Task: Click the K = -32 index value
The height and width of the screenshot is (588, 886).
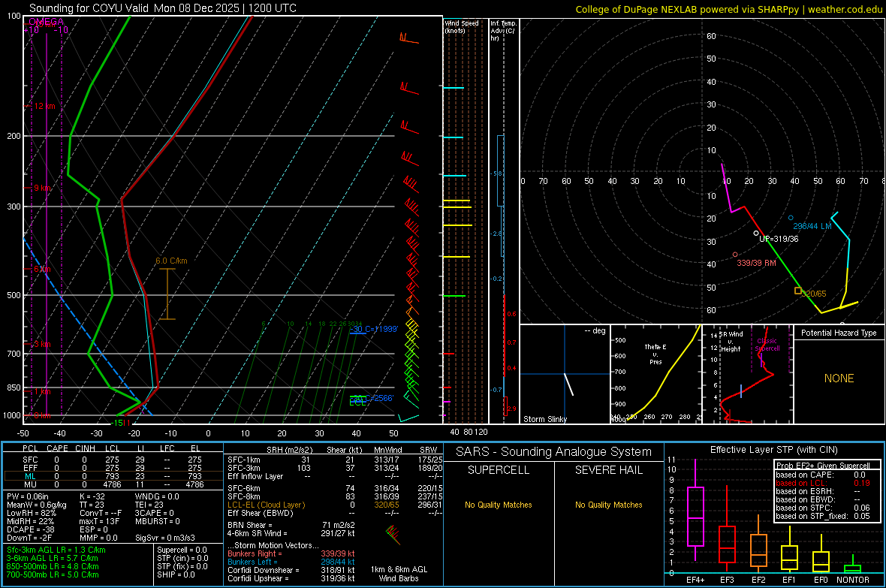Action: 92,496
